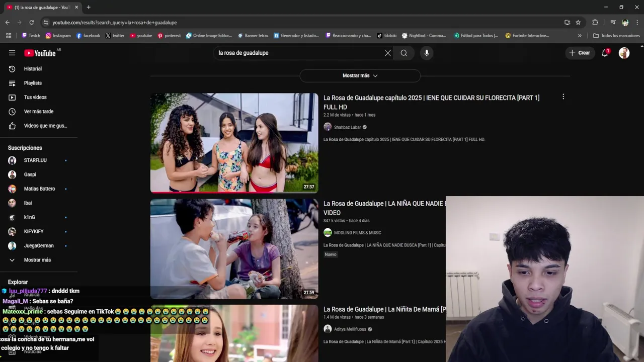Open the Crear upload menu
Image resolution: width=644 pixels, height=362 pixels.
coord(580,53)
